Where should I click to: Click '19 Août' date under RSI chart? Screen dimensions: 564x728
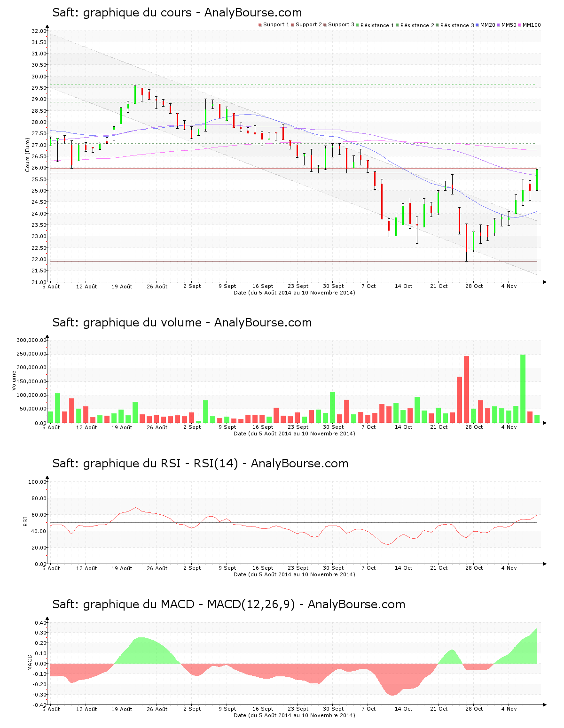coord(122,568)
